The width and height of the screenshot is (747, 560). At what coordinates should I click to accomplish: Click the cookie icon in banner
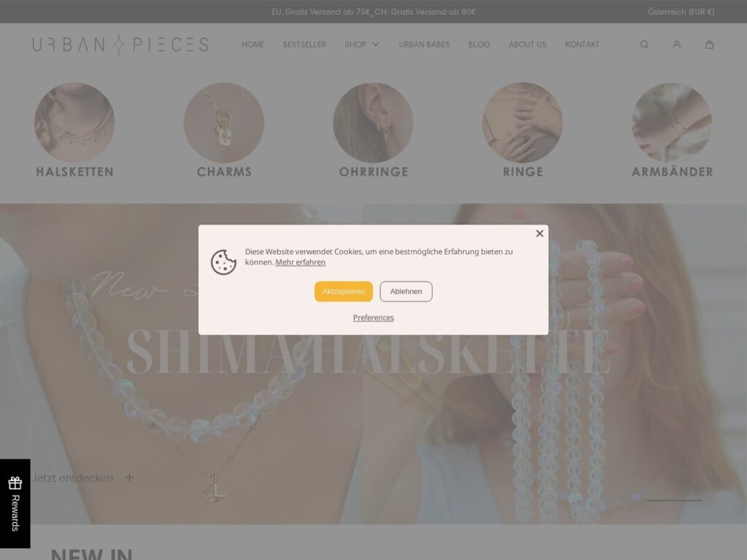coord(223,262)
